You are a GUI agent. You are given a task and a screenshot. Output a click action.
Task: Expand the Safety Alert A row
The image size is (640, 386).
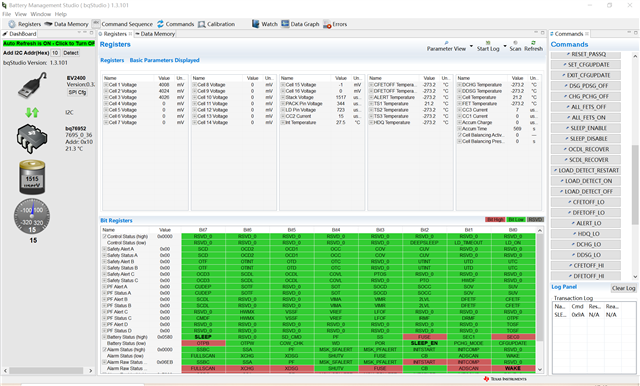point(104,249)
